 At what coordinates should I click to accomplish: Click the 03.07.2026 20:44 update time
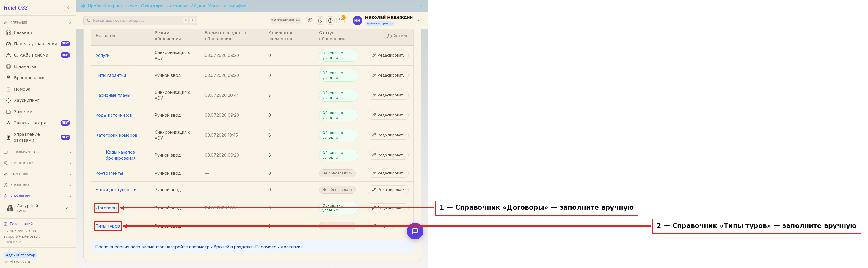pyautogui.click(x=222, y=95)
